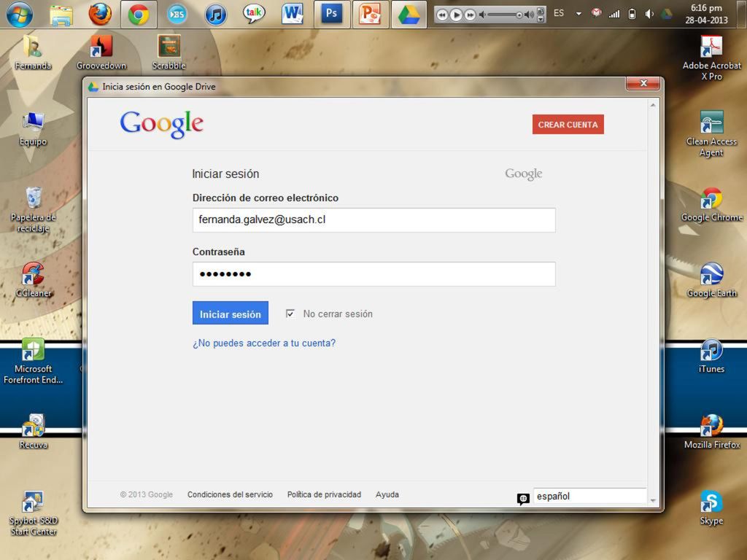Select the CCleaner desktop shortcut
The height and width of the screenshot is (560, 747).
pyautogui.click(x=33, y=280)
